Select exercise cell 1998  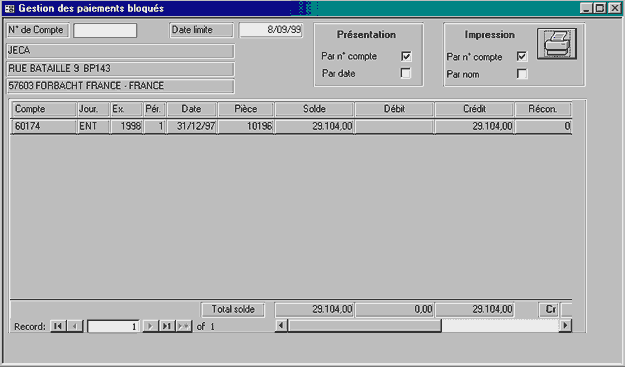(126, 126)
